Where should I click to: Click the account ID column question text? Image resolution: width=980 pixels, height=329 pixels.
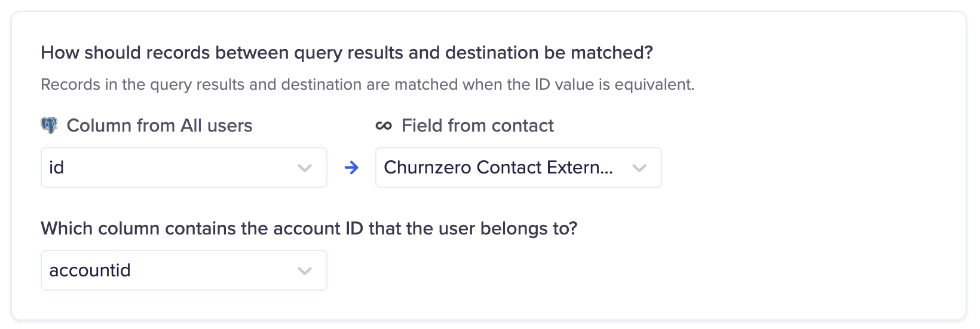tap(309, 229)
